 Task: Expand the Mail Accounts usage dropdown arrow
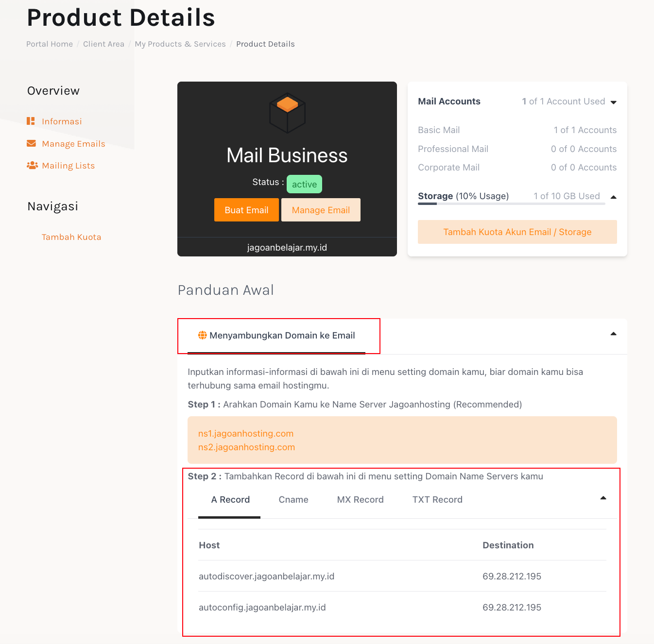click(x=613, y=102)
